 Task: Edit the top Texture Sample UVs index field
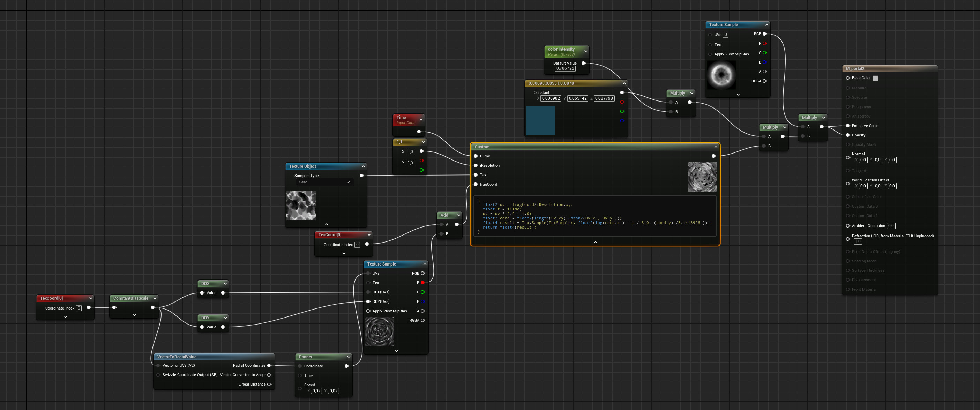(x=725, y=35)
